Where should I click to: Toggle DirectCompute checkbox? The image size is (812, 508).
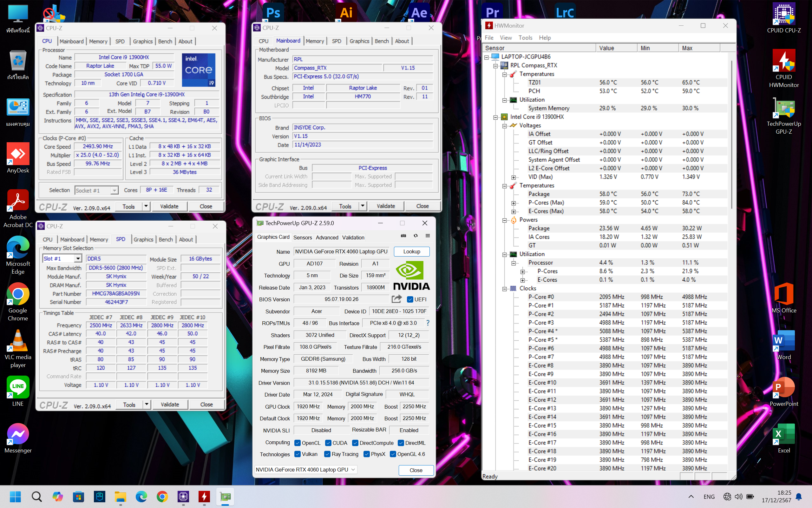(355, 443)
